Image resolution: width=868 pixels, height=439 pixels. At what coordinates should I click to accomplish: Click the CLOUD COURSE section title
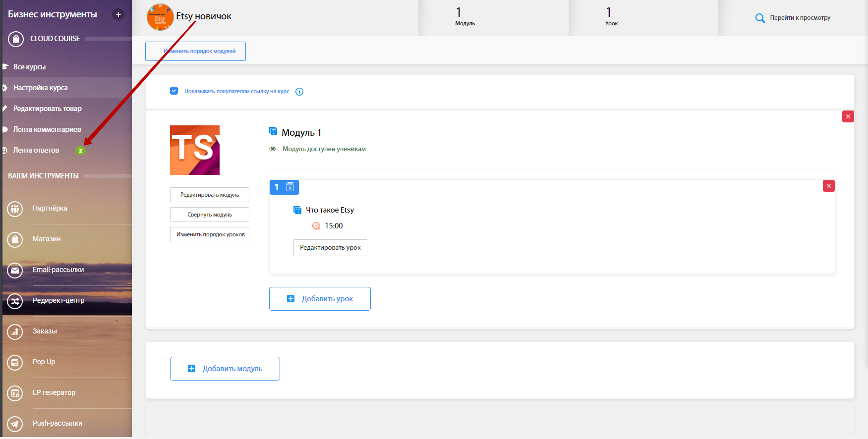coord(55,39)
